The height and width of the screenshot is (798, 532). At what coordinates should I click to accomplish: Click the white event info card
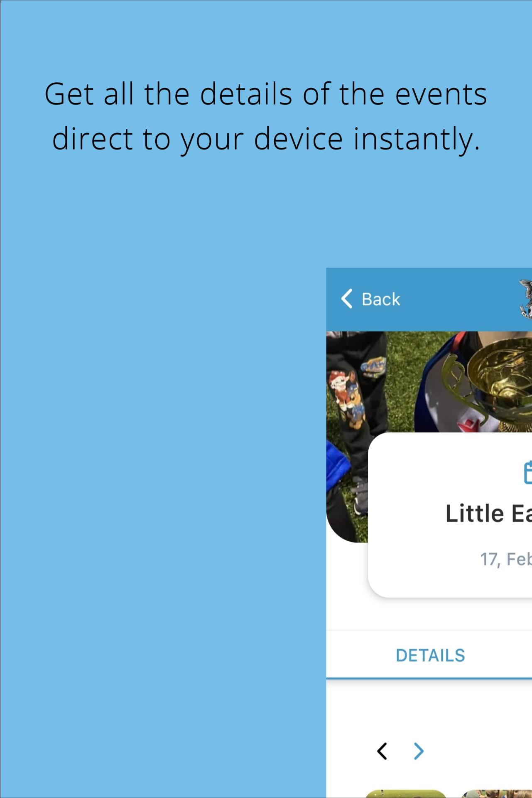pos(450,515)
